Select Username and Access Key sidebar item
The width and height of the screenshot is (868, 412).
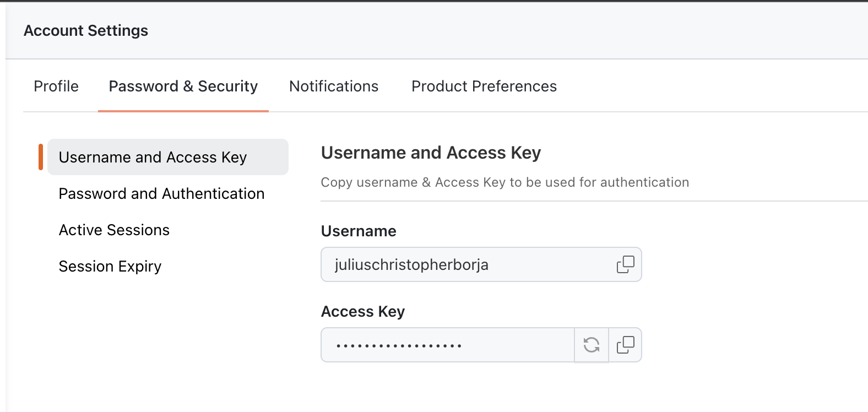pos(168,157)
